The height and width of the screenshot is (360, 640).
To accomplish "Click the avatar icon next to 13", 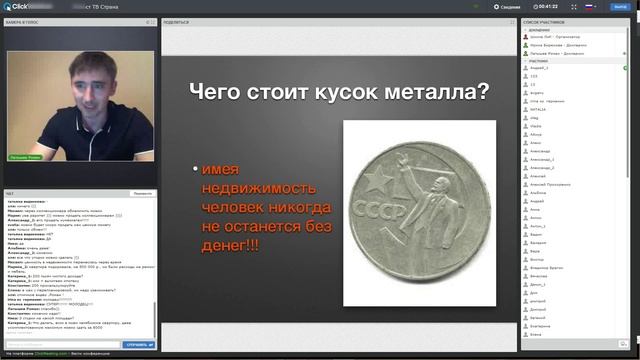I will click(526, 84).
